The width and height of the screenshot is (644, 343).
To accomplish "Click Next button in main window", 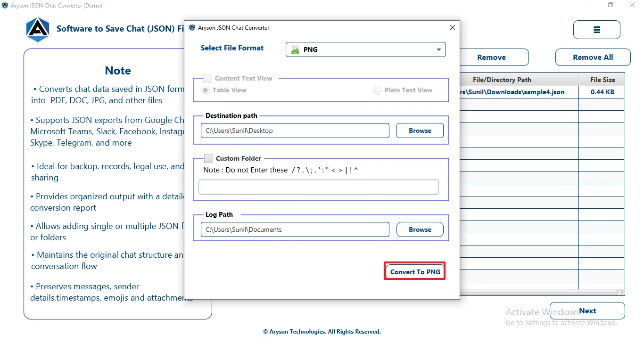I will click(587, 311).
